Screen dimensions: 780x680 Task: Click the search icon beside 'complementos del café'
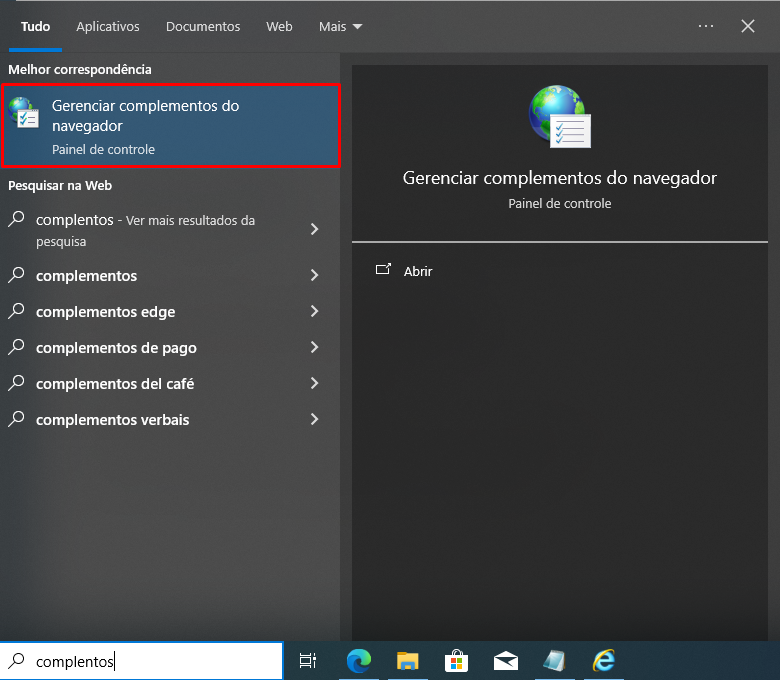(x=16, y=383)
